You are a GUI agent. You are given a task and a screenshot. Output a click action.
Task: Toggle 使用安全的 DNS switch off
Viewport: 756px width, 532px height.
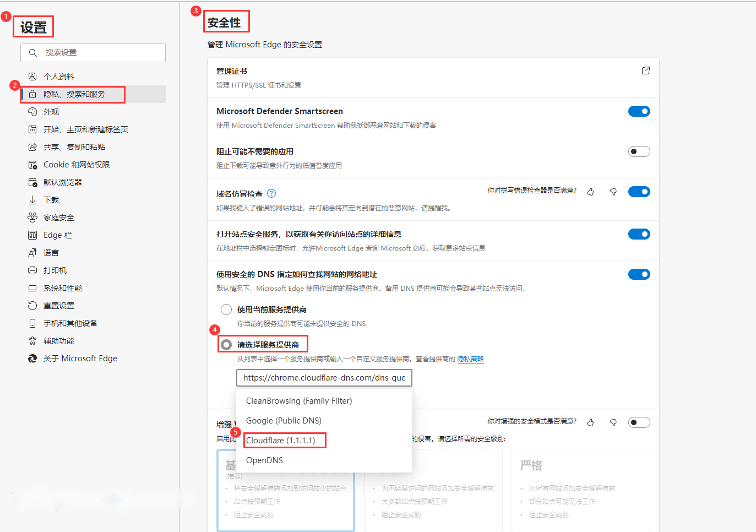pyautogui.click(x=639, y=274)
